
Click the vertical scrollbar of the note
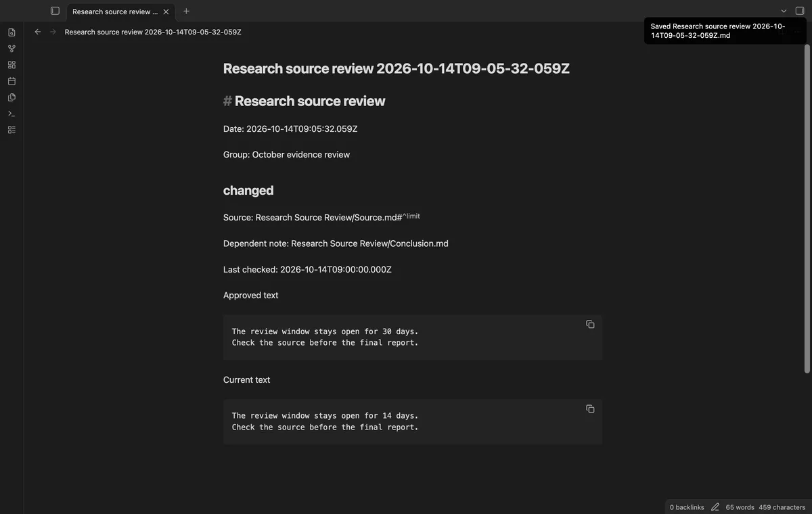click(807, 208)
